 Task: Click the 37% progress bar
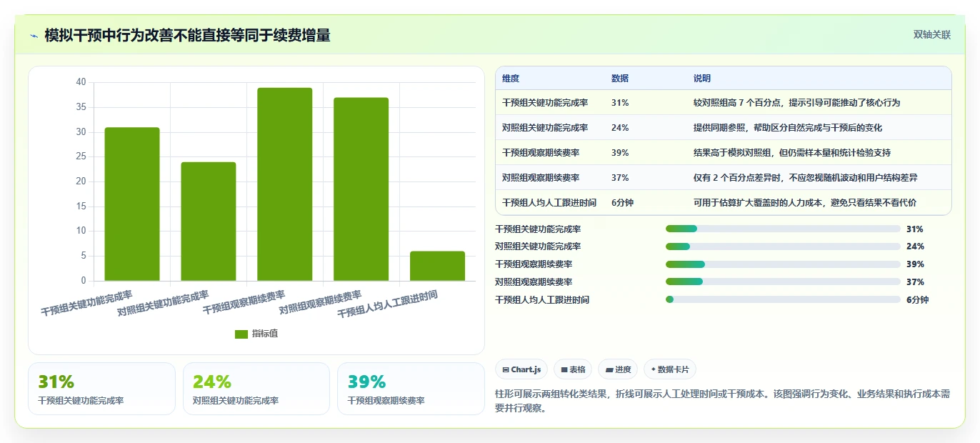point(783,282)
